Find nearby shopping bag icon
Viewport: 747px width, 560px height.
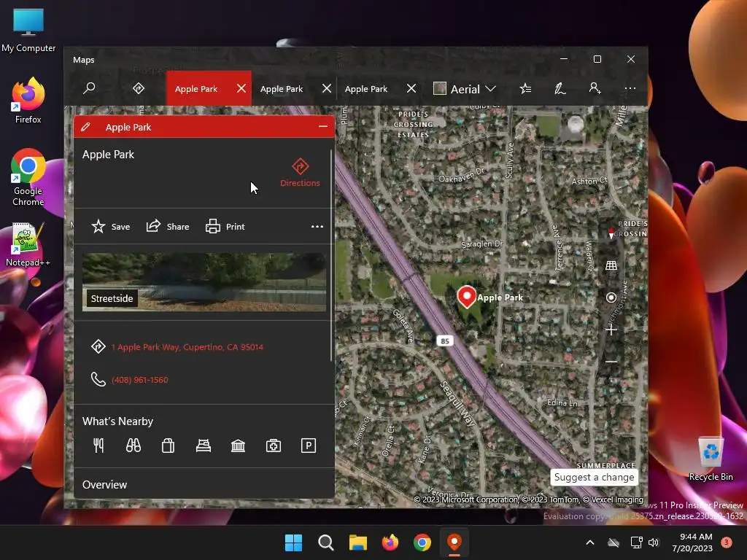tap(169, 446)
